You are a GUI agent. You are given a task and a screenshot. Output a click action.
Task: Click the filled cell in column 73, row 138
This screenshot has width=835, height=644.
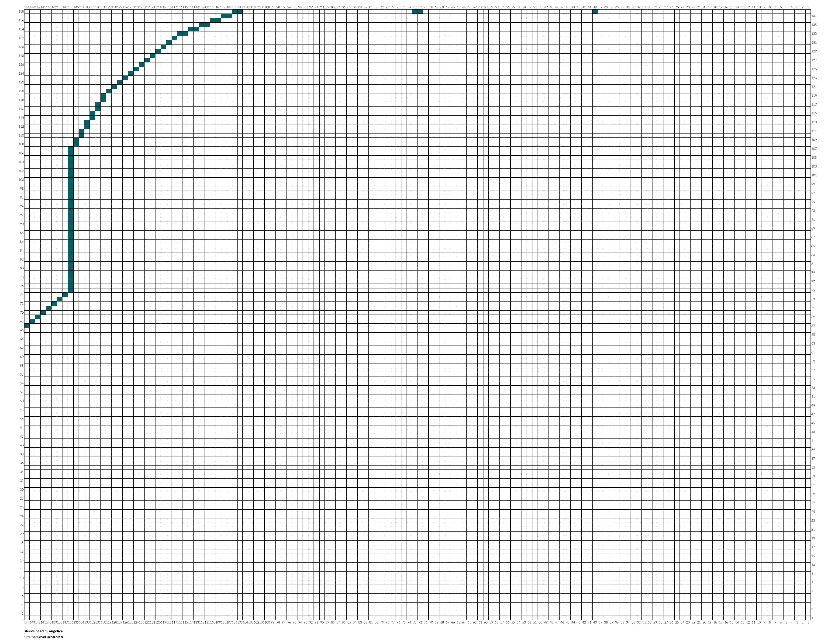coord(415,11)
